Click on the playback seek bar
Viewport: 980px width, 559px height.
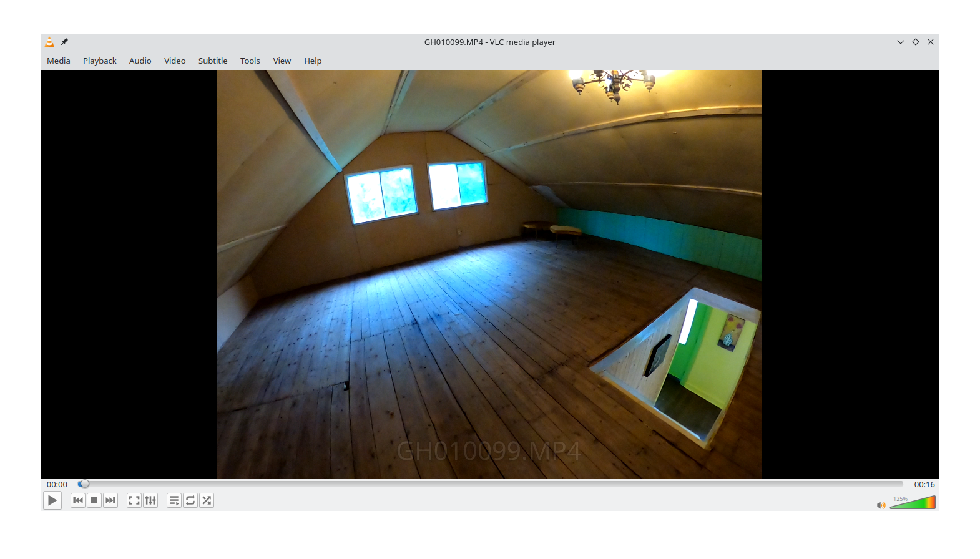(490, 484)
